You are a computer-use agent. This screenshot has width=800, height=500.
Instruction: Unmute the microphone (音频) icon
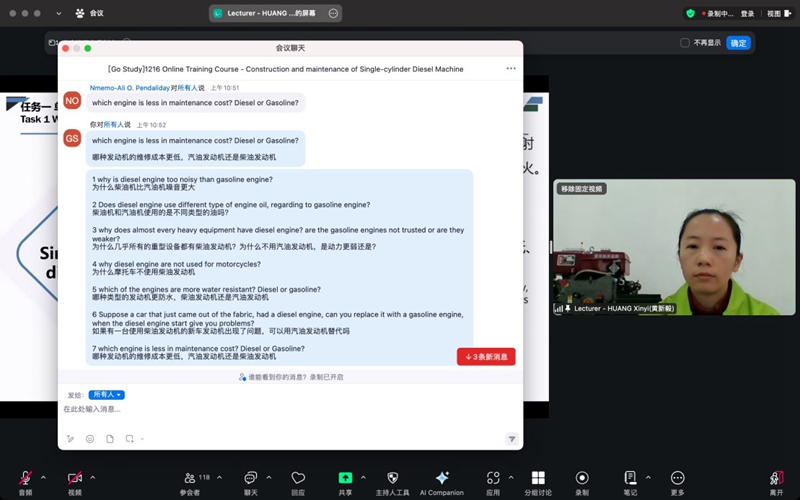(25, 478)
